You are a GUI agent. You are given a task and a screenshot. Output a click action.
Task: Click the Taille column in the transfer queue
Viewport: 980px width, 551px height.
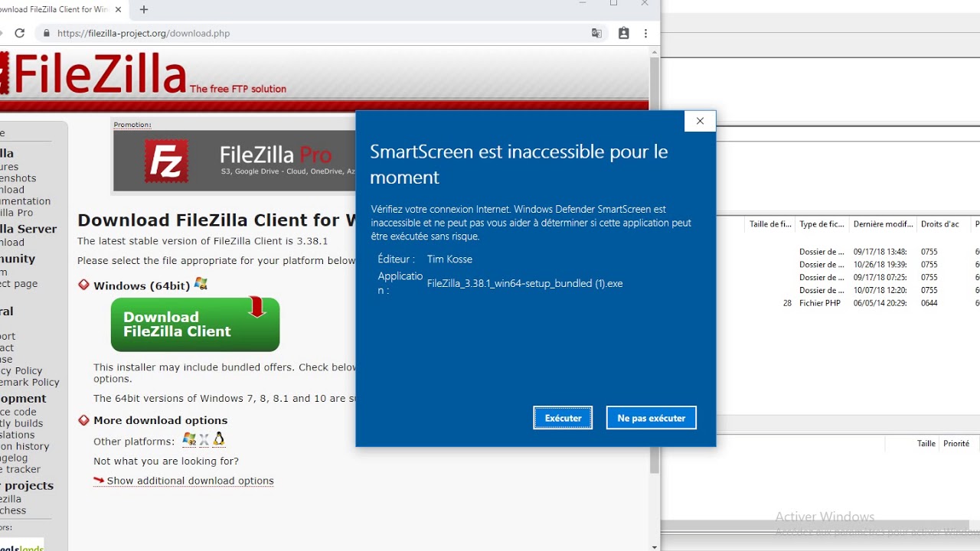pyautogui.click(x=926, y=443)
